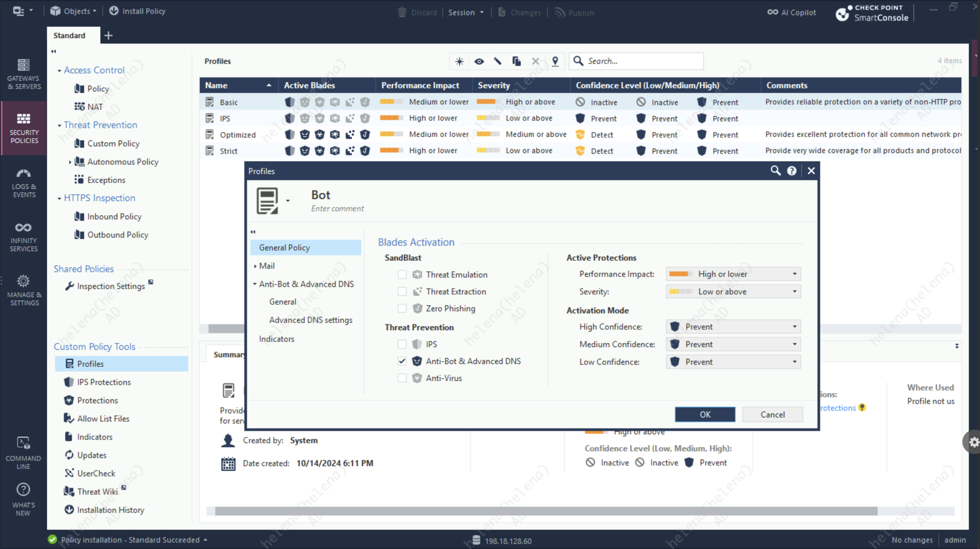Open the Session menu
The height and width of the screenshot is (549, 980).
465,13
